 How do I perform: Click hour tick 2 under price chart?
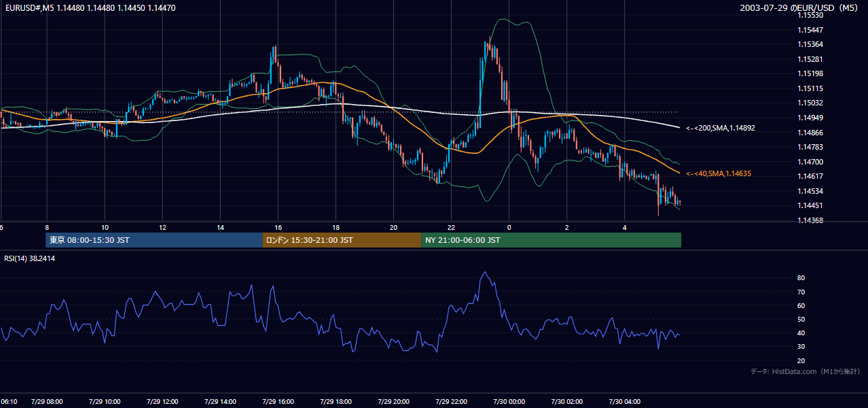tap(566, 227)
